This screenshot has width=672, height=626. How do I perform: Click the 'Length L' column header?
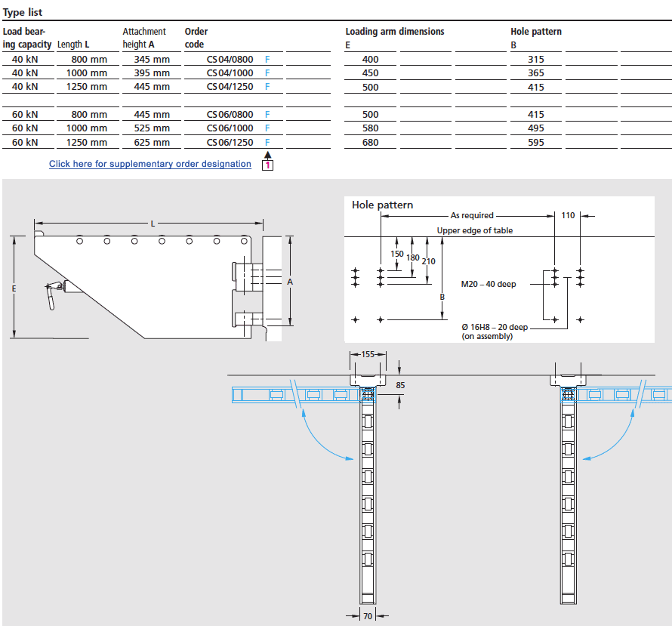click(x=73, y=44)
